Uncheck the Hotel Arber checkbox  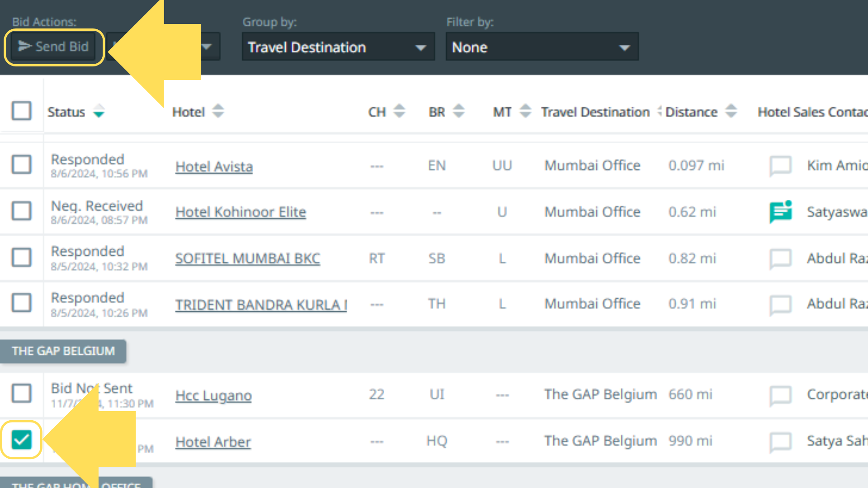click(21, 440)
